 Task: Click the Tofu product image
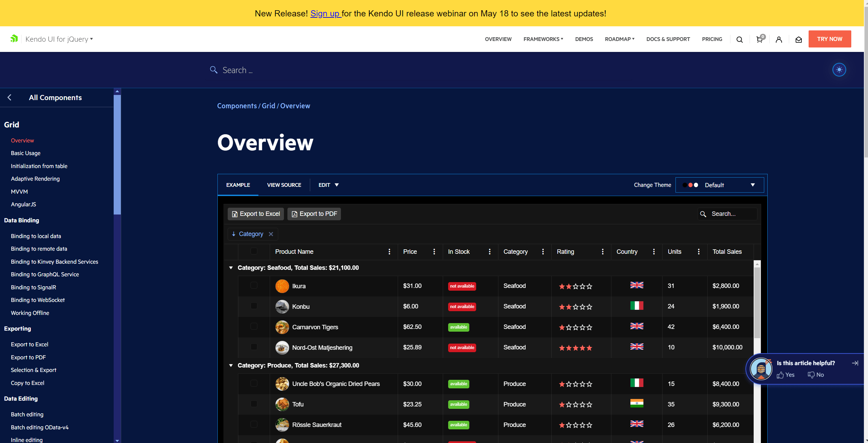click(282, 404)
